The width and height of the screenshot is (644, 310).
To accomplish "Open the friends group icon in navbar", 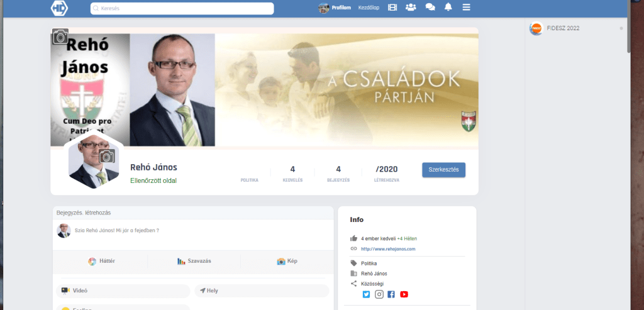I will pos(411,8).
